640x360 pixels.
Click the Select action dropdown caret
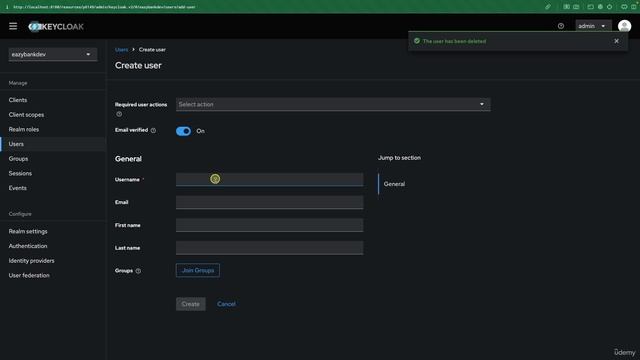point(482,104)
